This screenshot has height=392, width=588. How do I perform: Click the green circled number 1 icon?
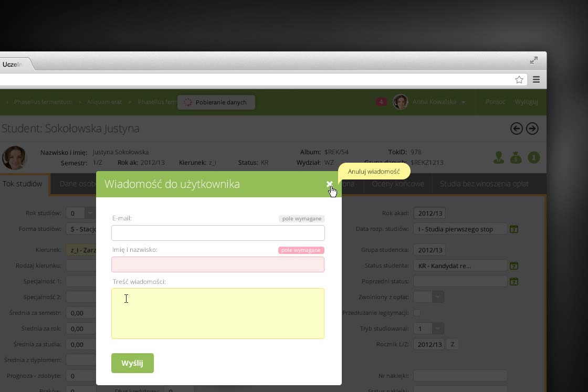click(x=533, y=157)
